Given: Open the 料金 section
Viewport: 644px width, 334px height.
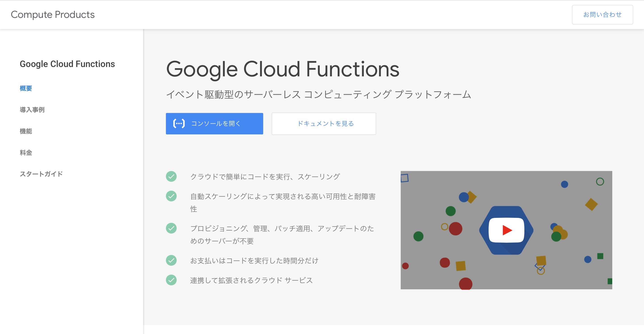Looking at the screenshot, I should (x=26, y=152).
